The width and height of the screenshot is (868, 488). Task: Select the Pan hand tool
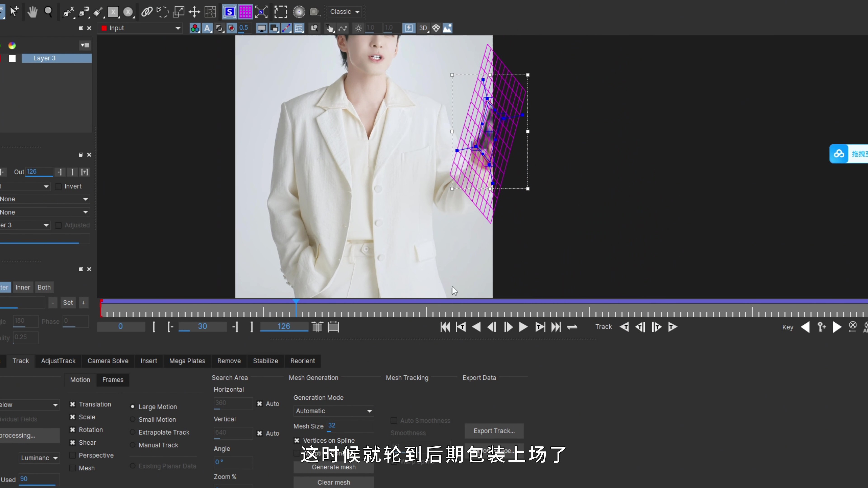32,12
